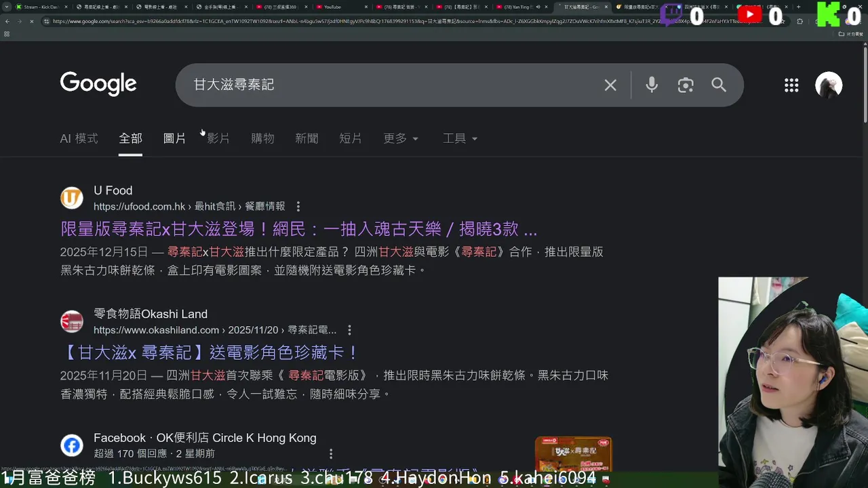Close the Stream - Kick Dashboard tab

tap(66, 7)
